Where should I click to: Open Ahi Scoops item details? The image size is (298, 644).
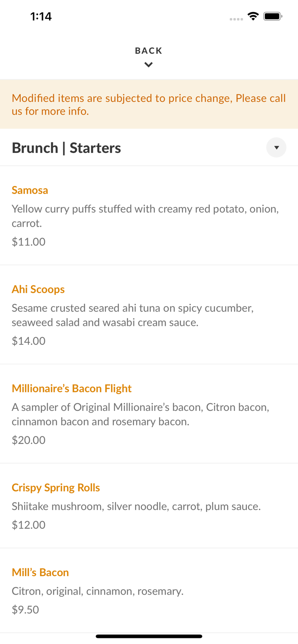click(38, 289)
